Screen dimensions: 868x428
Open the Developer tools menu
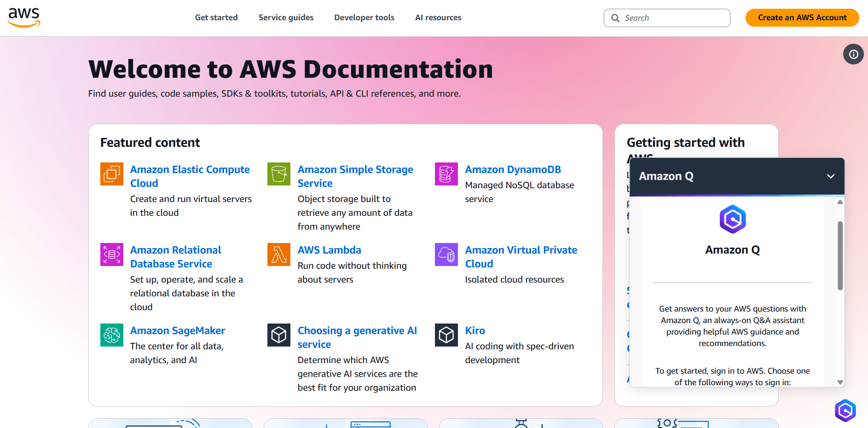click(x=364, y=17)
